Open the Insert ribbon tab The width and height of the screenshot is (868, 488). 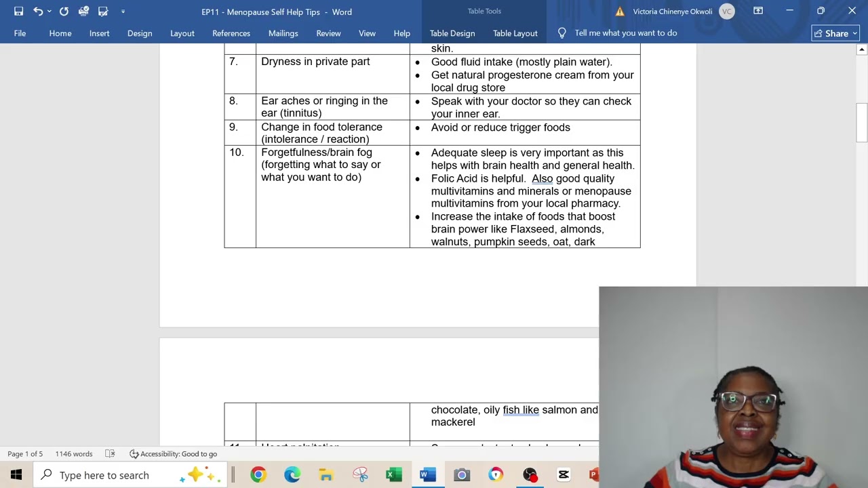(x=99, y=33)
